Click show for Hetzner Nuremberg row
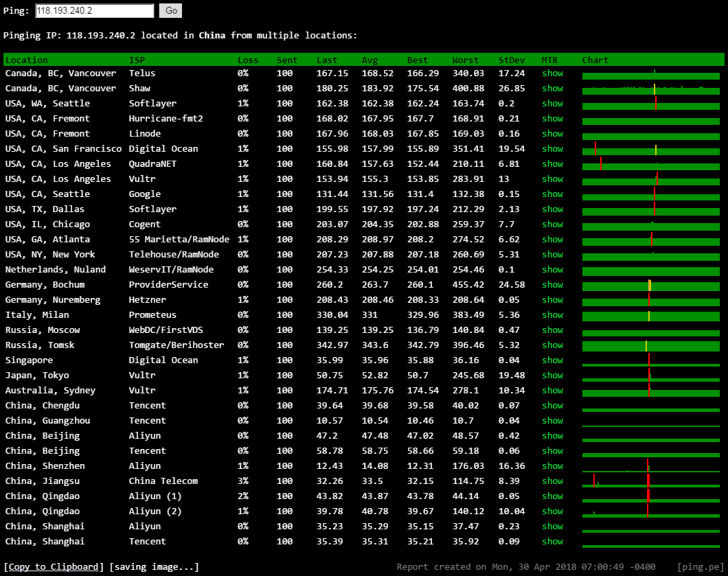 tap(552, 300)
